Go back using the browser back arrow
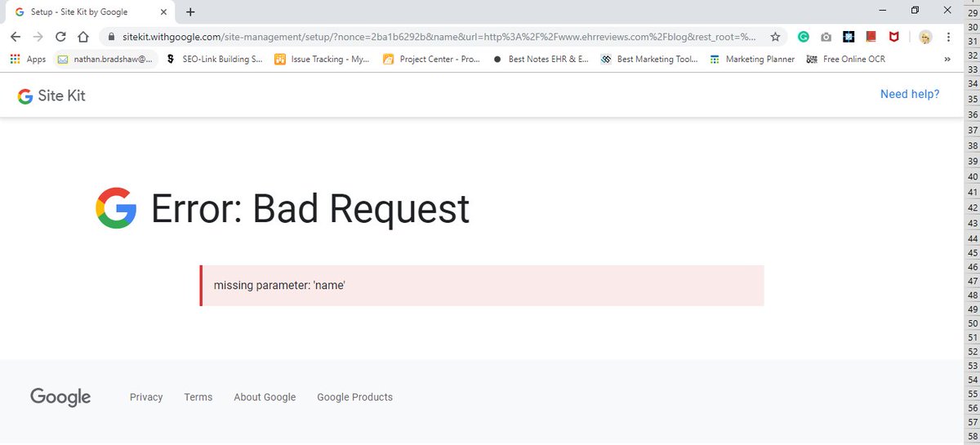 15,37
